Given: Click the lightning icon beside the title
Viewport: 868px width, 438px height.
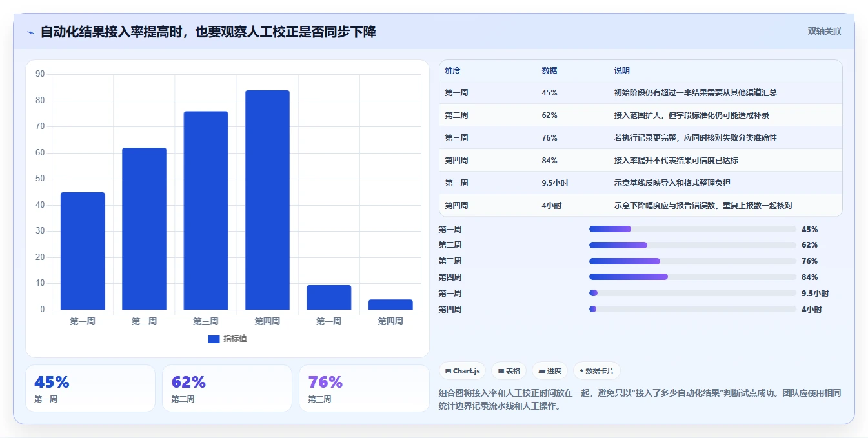Looking at the screenshot, I should [x=30, y=32].
